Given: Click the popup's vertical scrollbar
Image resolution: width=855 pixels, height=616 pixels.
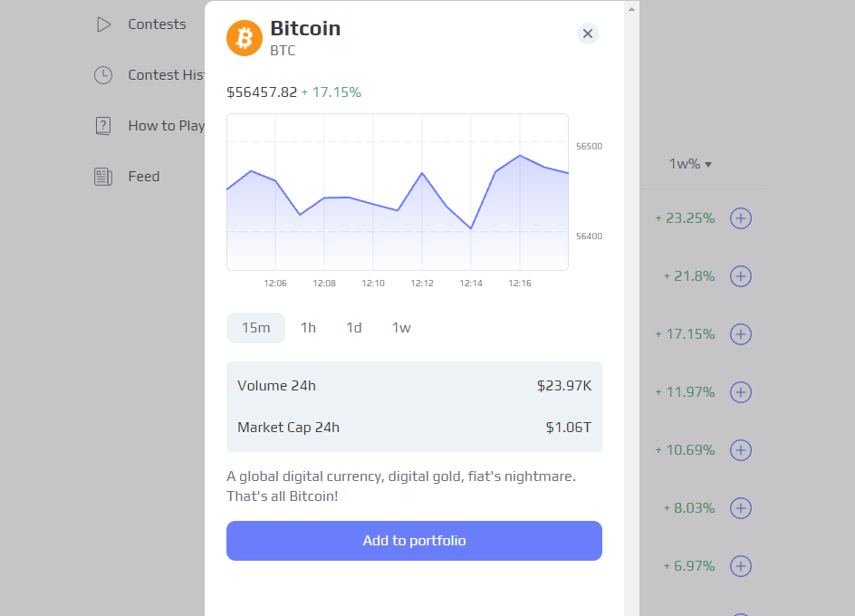Looking at the screenshot, I should pos(631,272).
